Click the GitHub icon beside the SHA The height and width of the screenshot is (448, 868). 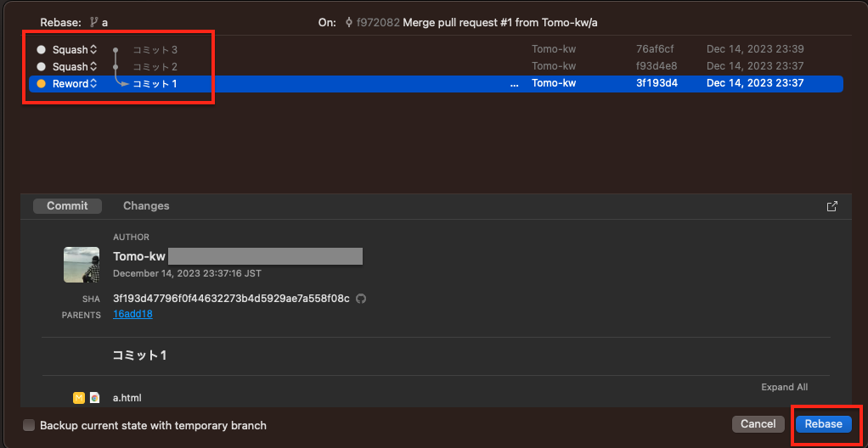click(x=361, y=299)
